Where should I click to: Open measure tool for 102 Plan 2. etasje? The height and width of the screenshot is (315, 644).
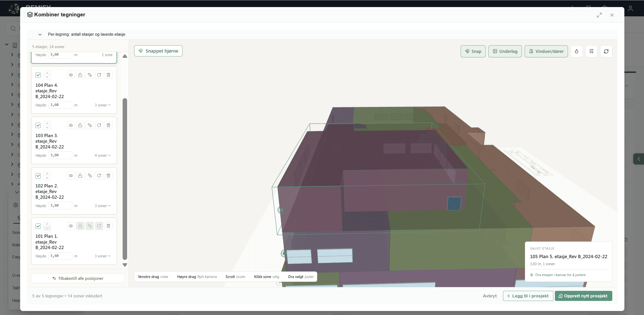point(90,176)
